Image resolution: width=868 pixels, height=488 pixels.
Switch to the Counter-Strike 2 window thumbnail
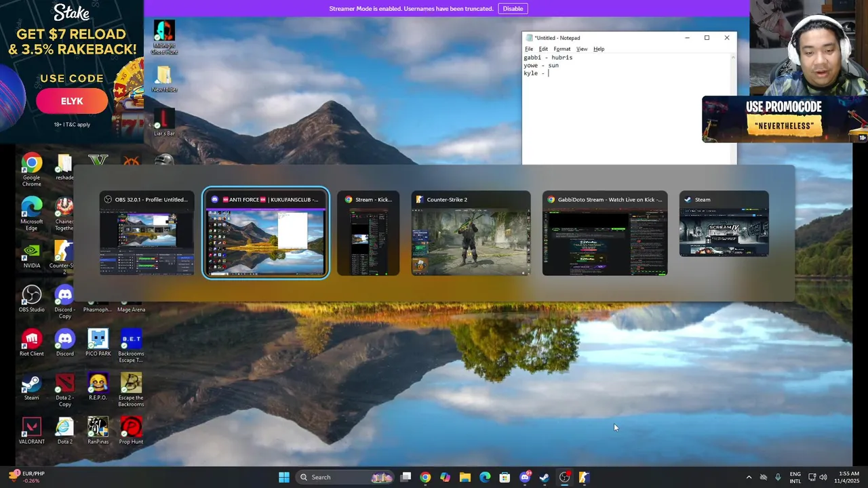point(471,234)
